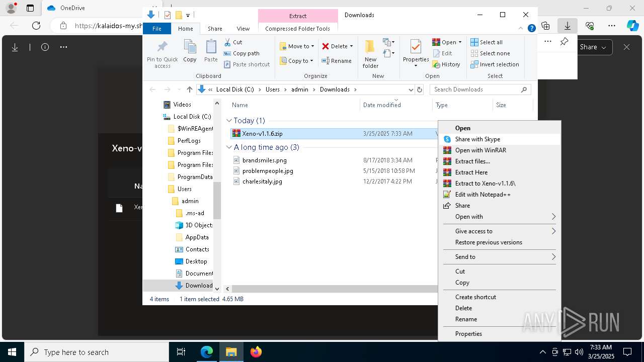Click admin in the address breadcrumb

(x=300, y=89)
